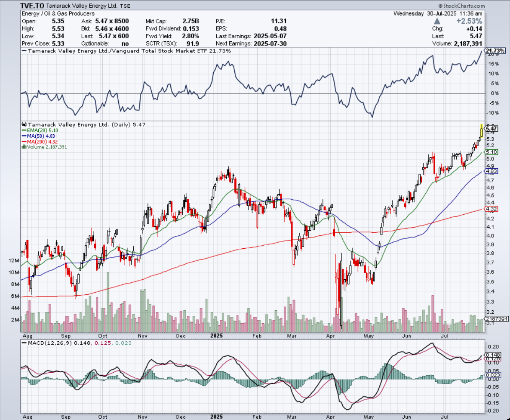Click the Next Earnings date 2025-07-30

[270, 43]
